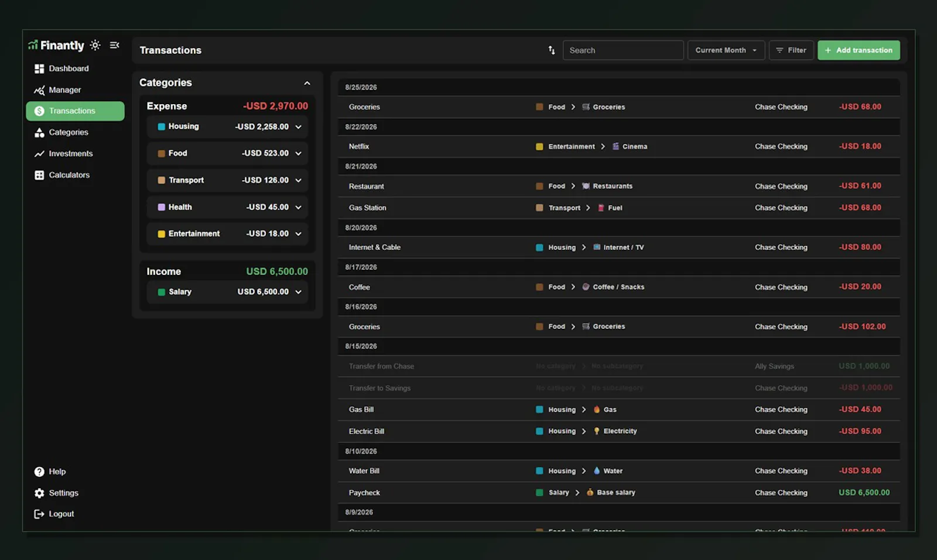Viewport: 937px width, 560px height.
Task: Click the Logout icon
Action: [39, 514]
